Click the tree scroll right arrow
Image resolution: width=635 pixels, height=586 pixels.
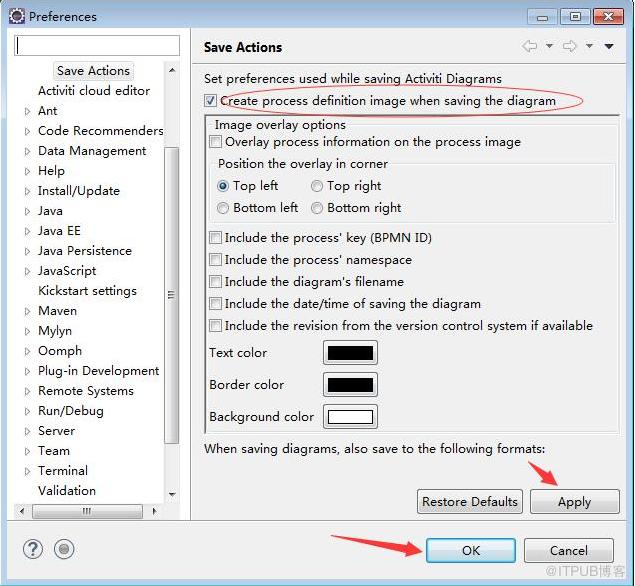pos(154,511)
